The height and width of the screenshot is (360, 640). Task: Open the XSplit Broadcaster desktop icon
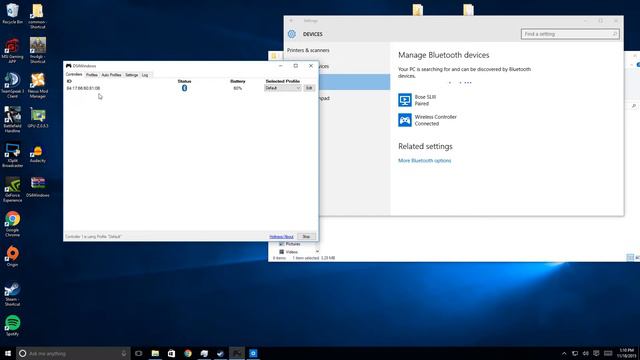coord(13,154)
